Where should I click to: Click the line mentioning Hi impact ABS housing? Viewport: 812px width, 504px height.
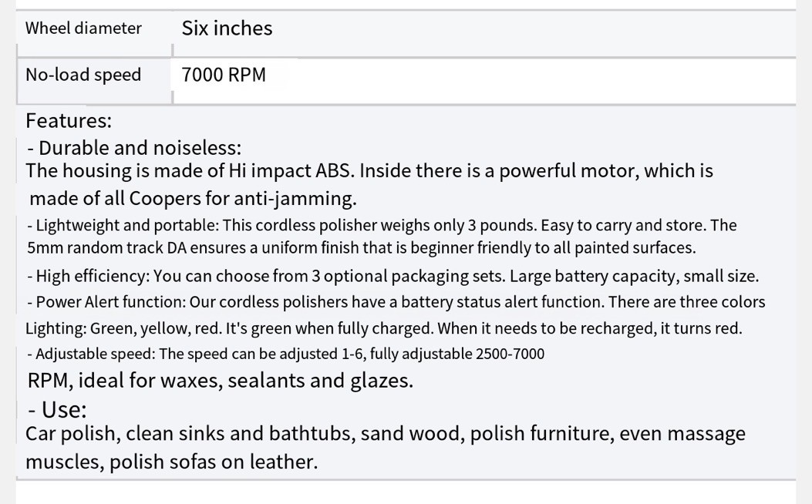369,170
